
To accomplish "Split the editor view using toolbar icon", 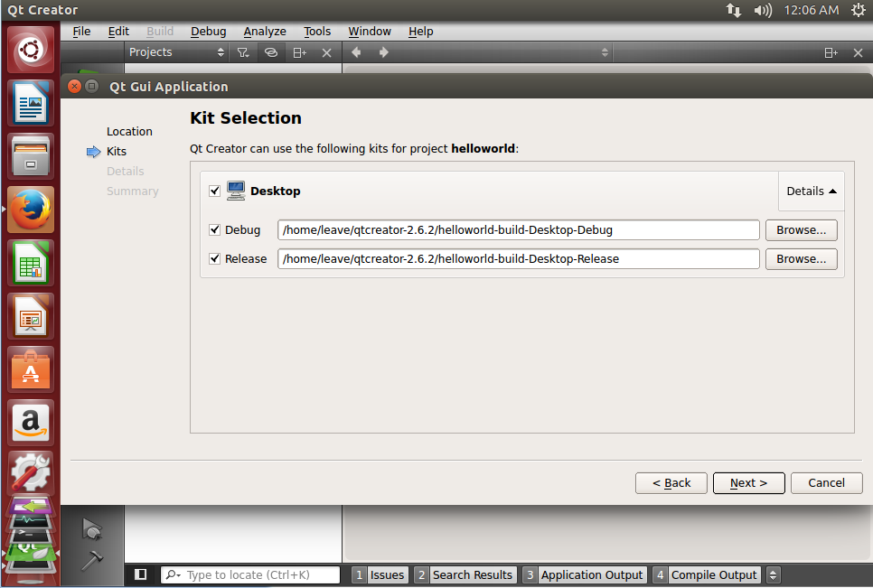I will tap(831, 53).
